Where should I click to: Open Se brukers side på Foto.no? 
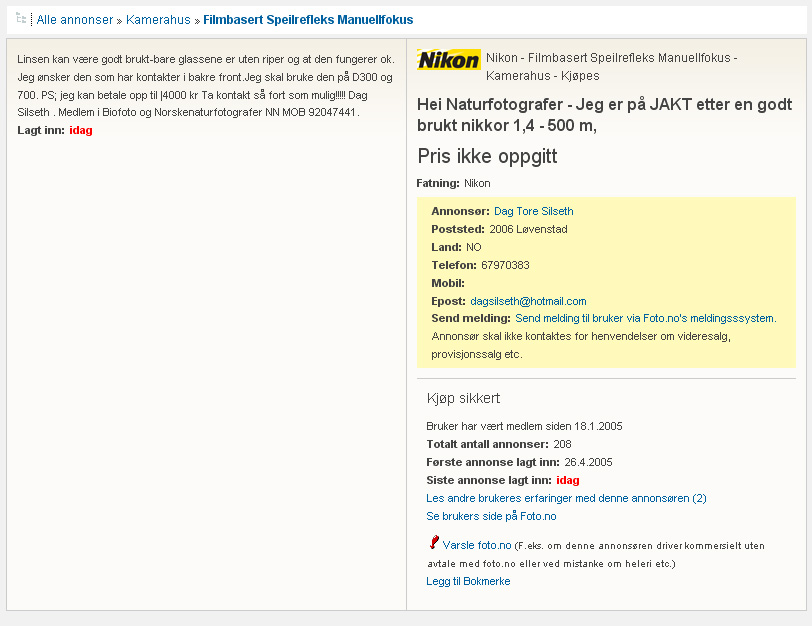tap(491, 516)
